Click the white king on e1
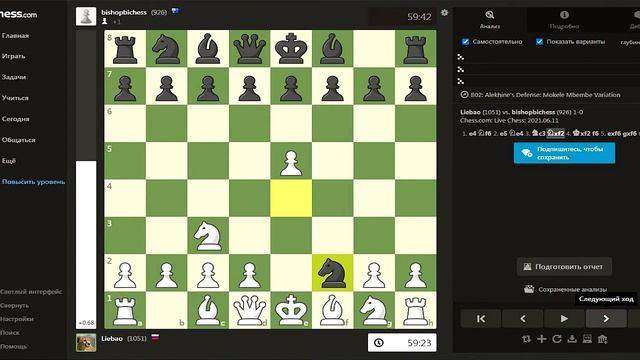Viewport: 640px width, 360px height. pyautogui.click(x=291, y=310)
